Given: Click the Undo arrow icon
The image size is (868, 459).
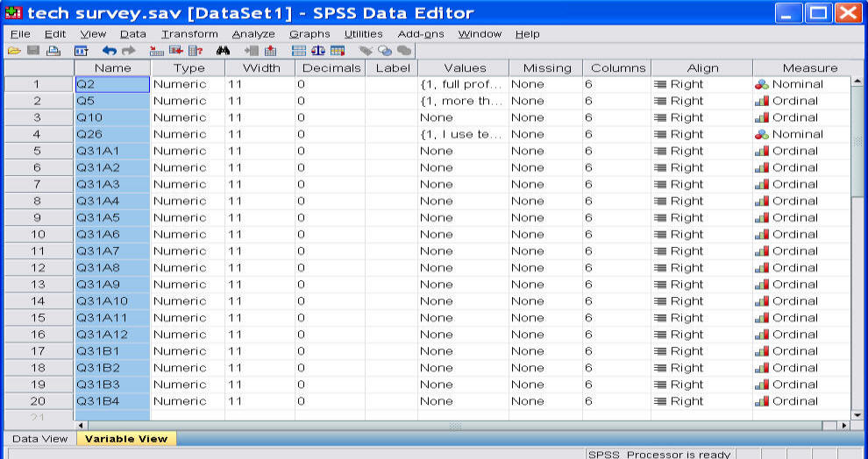Looking at the screenshot, I should (109, 51).
